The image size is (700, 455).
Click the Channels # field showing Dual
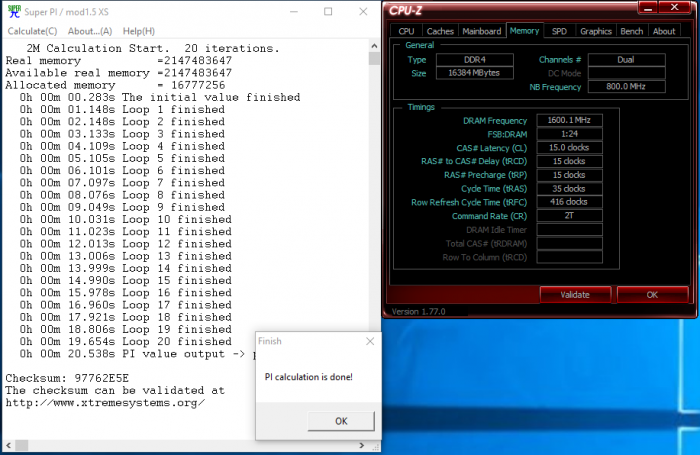(x=626, y=60)
